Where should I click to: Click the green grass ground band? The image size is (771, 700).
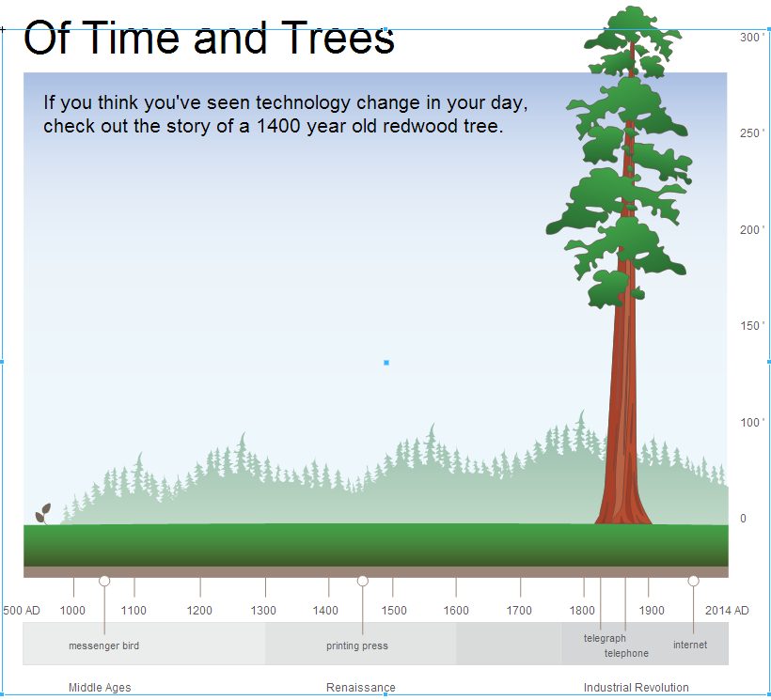[376, 545]
